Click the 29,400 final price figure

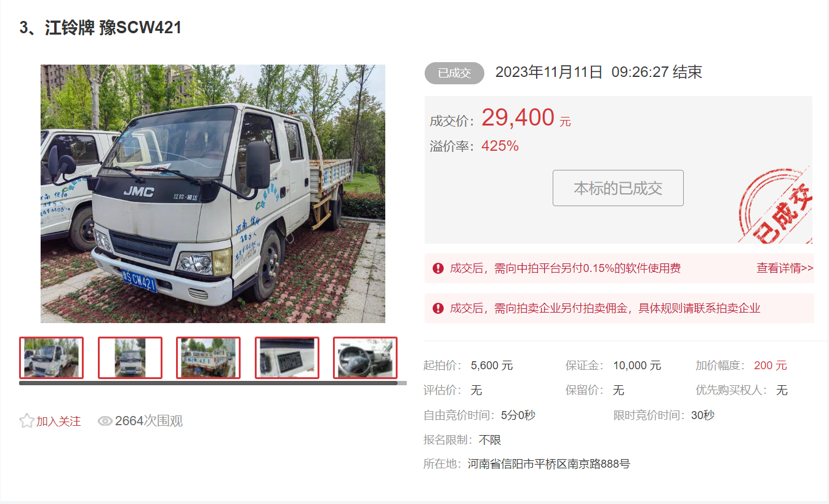tap(518, 117)
